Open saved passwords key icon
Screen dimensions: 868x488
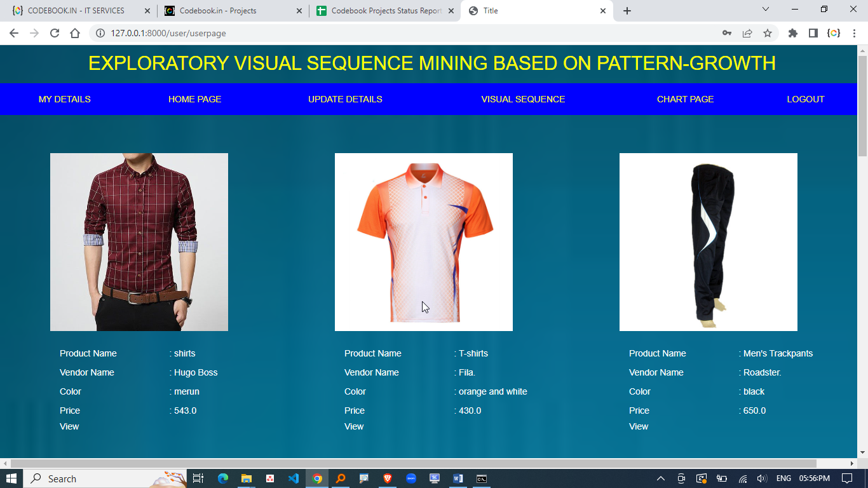[727, 33]
